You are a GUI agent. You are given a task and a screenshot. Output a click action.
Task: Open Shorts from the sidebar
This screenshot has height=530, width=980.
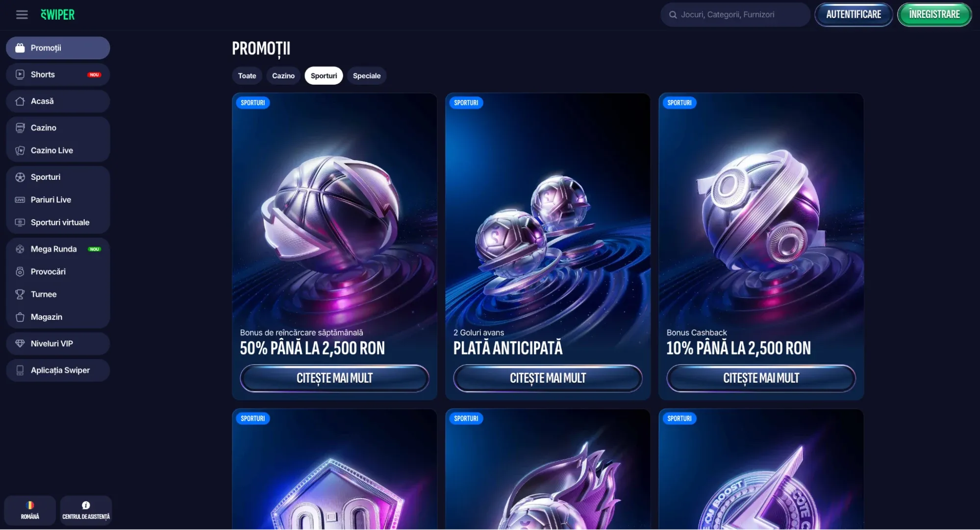point(58,74)
